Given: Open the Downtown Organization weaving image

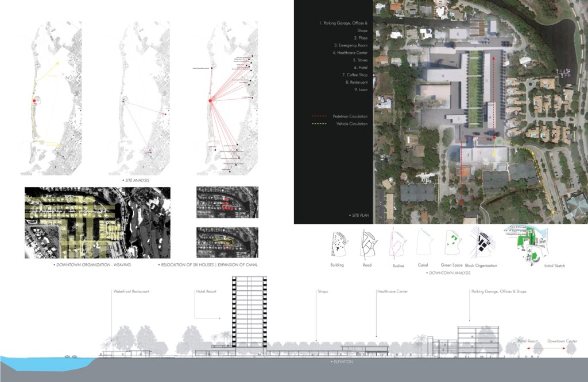Looking at the screenshot, I should pyautogui.click(x=98, y=223).
